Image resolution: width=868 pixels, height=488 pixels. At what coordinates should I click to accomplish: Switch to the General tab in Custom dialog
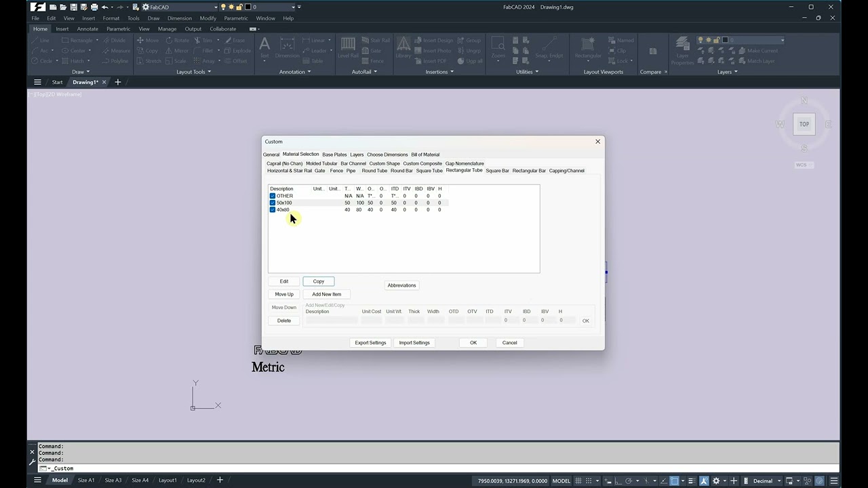pyautogui.click(x=271, y=155)
